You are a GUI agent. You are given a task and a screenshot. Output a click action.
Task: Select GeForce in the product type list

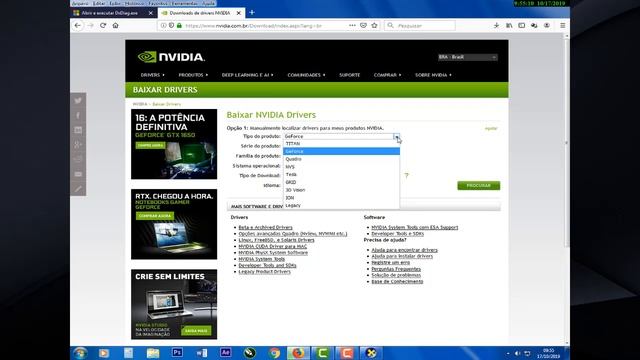pyautogui.click(x=341, y=151)
